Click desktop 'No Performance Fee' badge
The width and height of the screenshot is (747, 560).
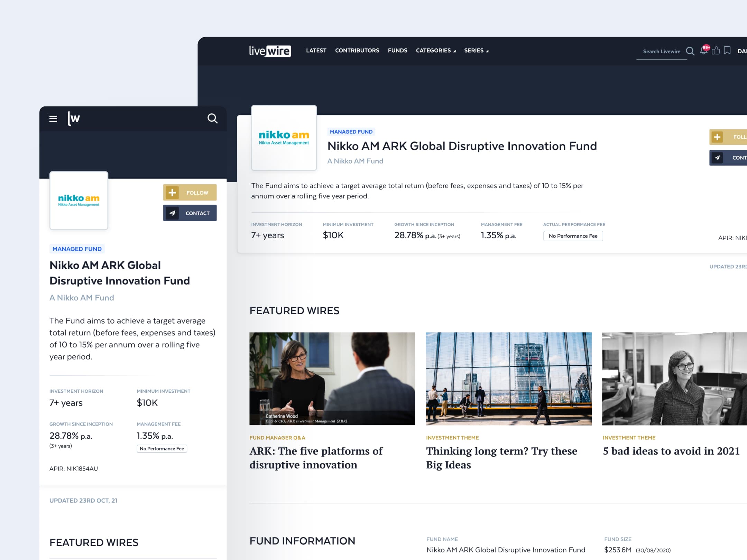(x=573, y=236)
